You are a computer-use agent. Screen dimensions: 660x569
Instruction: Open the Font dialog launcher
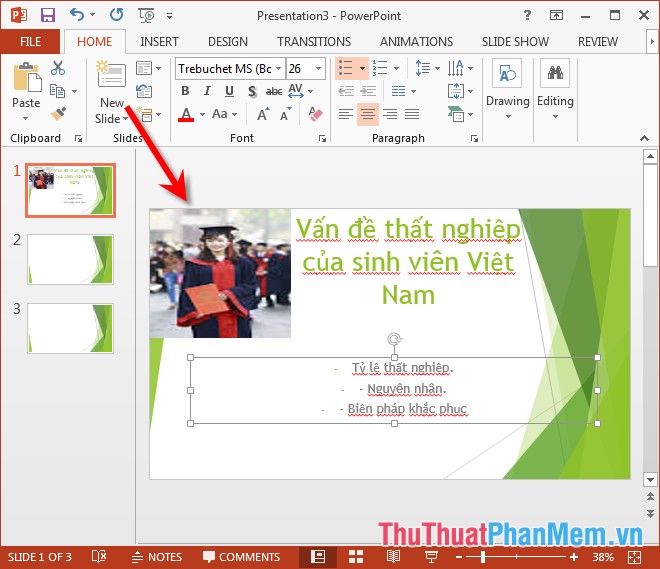[322, 138]
